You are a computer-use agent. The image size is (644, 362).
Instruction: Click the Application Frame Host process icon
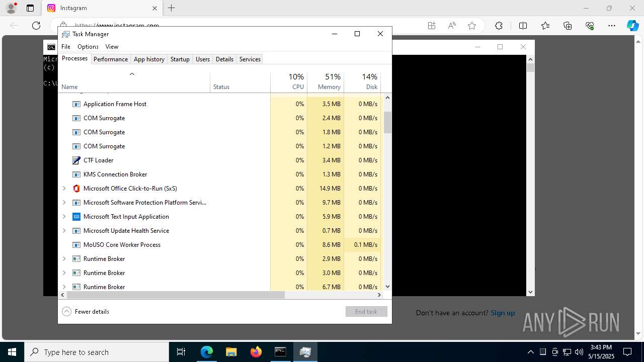tap(76, 104)
